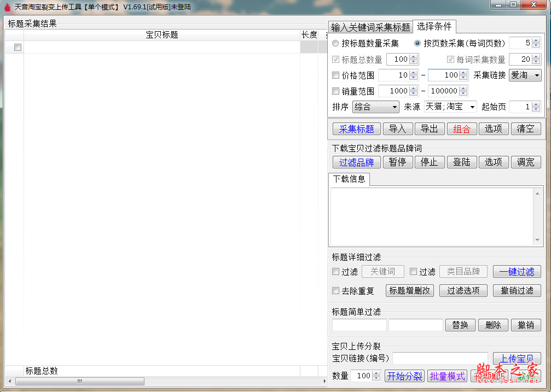Screen dimensions: 551x392
Task: Increase minimum sales spinner value 1000
Action: [x=413, y=88]
